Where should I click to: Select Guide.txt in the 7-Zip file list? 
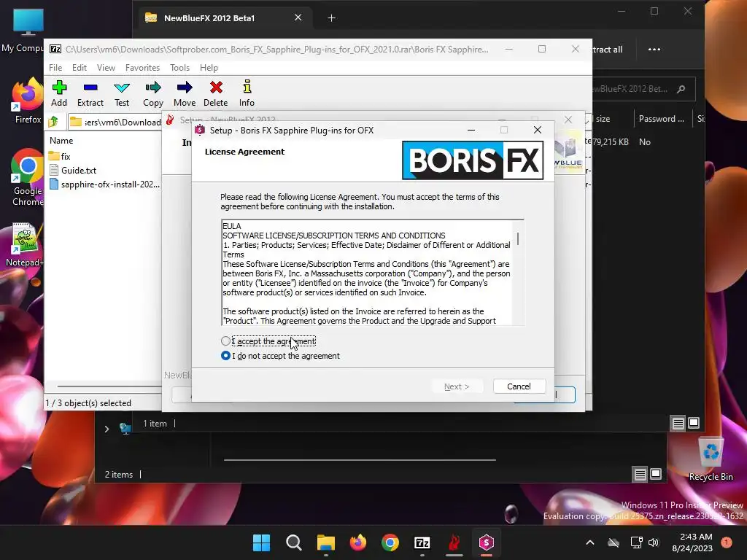click(x=72, y=170)
